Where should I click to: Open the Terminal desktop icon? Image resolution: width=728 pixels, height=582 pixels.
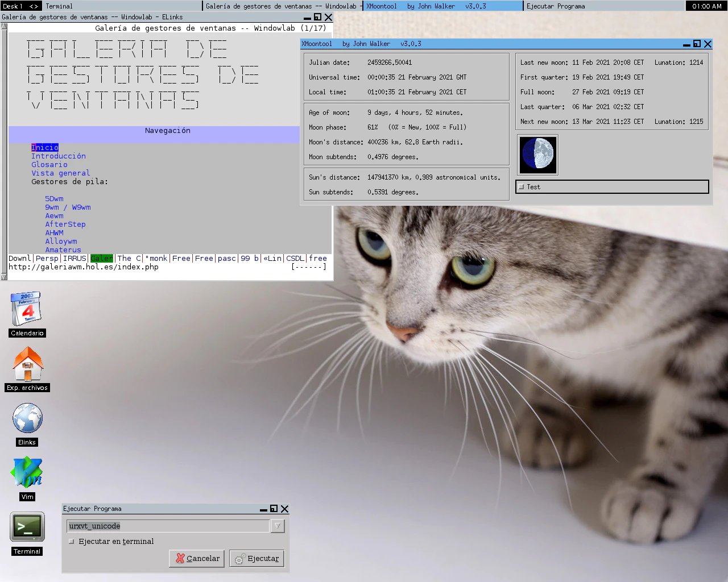click(27, 527)
